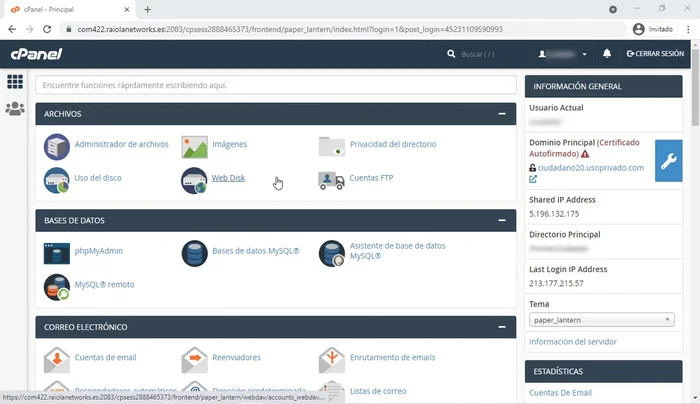Go back in browser history
Viewport: 700px width, 404px height.
click(x=12, y=29)
